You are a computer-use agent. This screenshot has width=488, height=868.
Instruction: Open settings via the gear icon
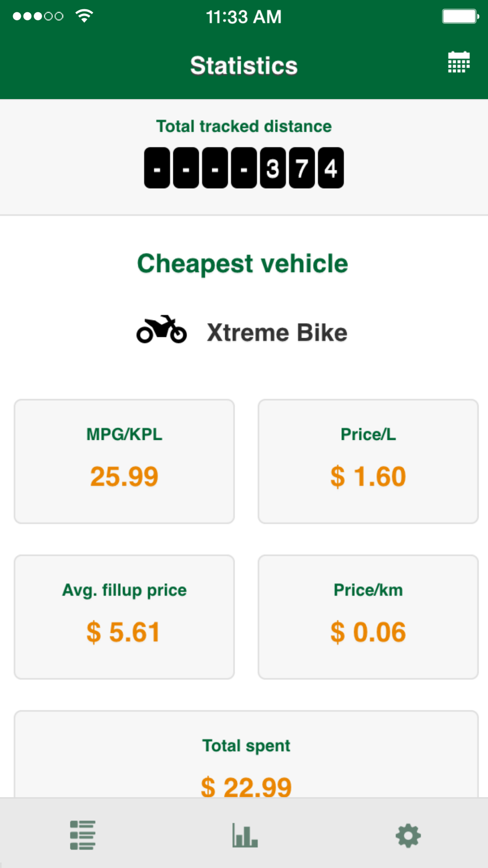408,835
